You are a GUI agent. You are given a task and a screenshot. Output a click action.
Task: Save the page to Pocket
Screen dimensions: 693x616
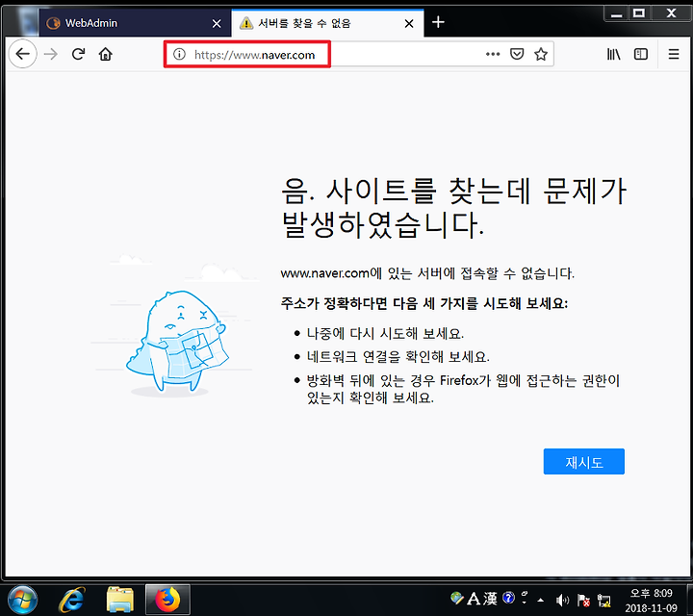tap(517, 54)
